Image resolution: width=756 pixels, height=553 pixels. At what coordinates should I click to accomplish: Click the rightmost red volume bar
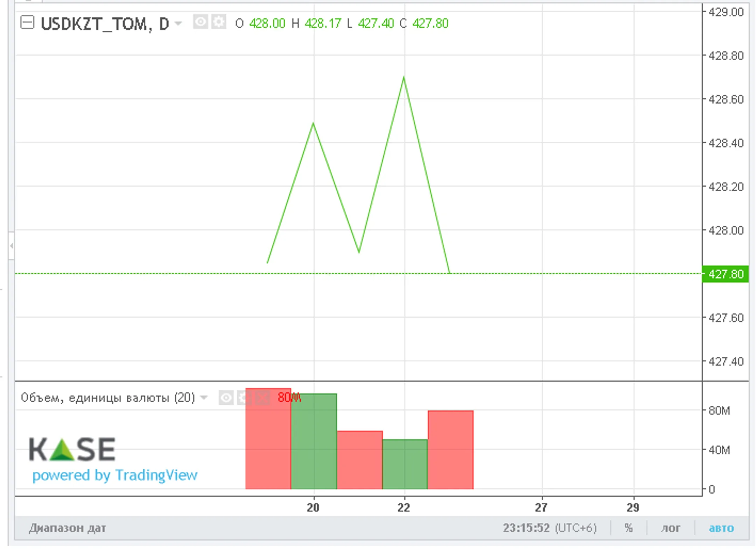point(450,450)
